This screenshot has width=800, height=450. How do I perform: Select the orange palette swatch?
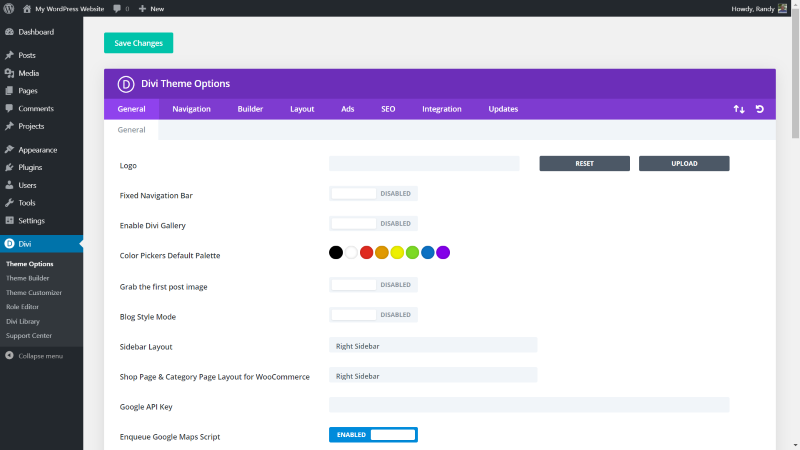point(382,253)
